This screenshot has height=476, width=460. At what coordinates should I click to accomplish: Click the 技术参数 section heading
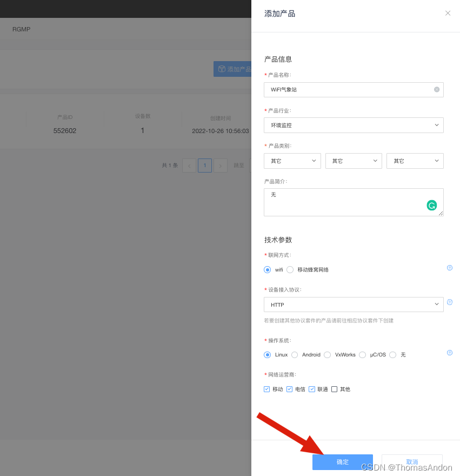(278, 240)
